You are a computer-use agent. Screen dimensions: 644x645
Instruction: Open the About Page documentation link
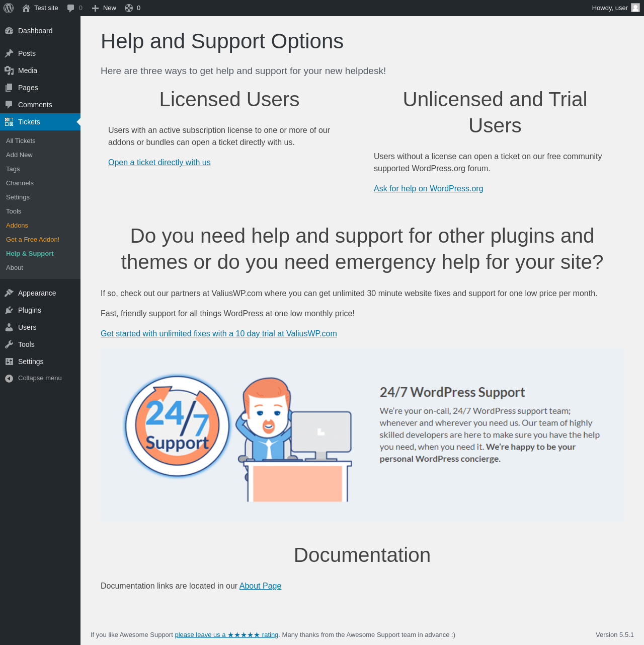point(260,586)
